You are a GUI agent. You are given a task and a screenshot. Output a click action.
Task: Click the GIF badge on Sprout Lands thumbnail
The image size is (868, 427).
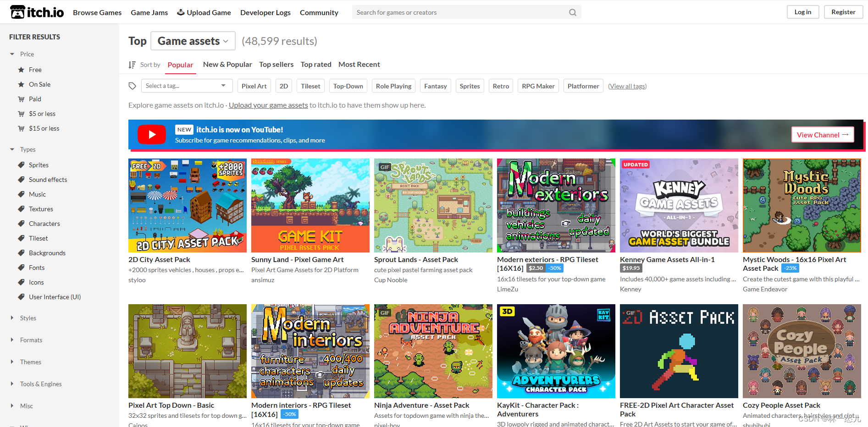[385, 167]
